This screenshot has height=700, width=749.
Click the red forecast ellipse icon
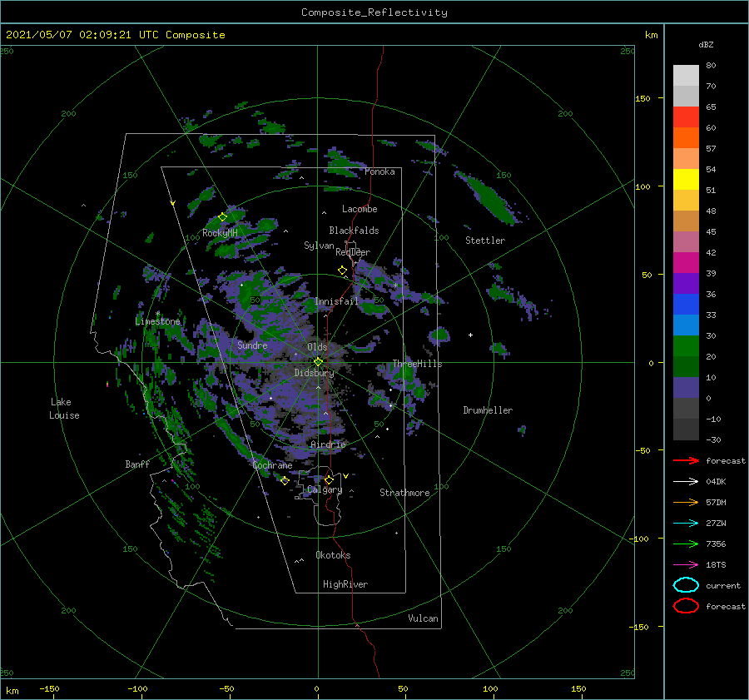pos(686,606)
